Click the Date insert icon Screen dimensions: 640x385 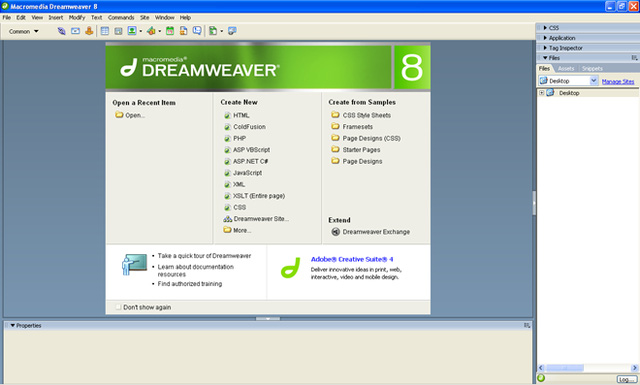(x=170, y=31)
